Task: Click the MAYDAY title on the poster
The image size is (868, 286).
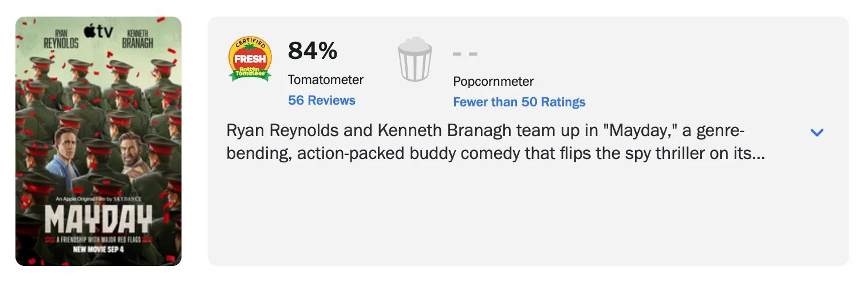Action: [98, 220]
